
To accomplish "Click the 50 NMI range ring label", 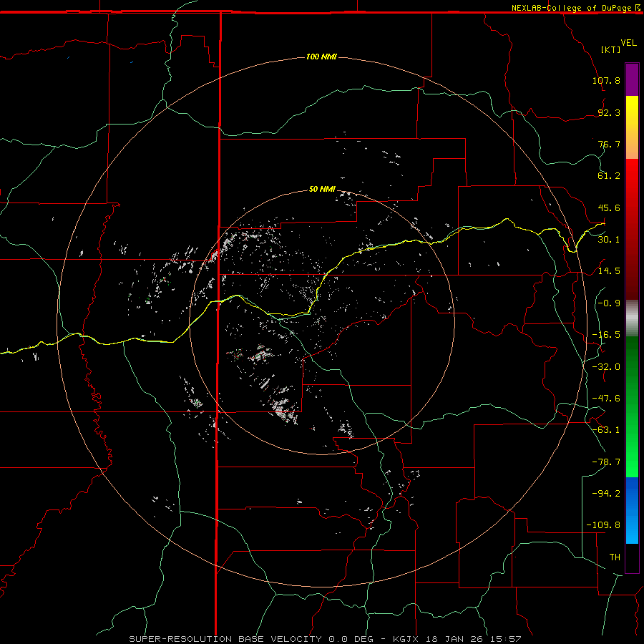I will tap(322, 190).
